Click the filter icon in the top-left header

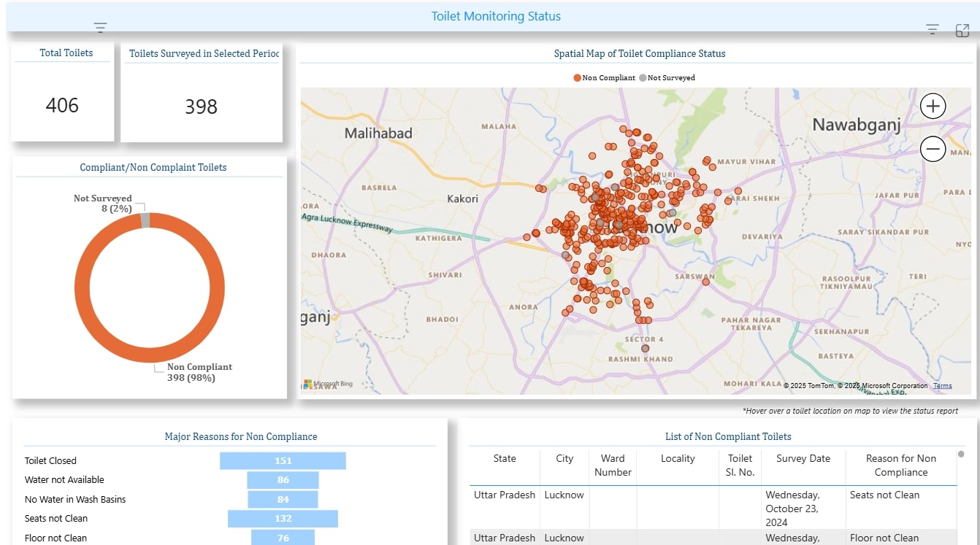pos(100,28)
